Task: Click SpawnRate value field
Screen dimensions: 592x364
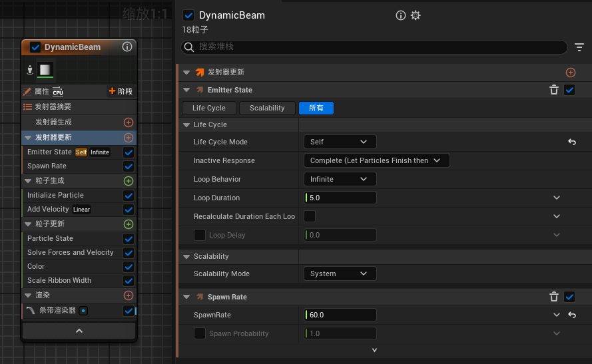Action: (340, 315)
